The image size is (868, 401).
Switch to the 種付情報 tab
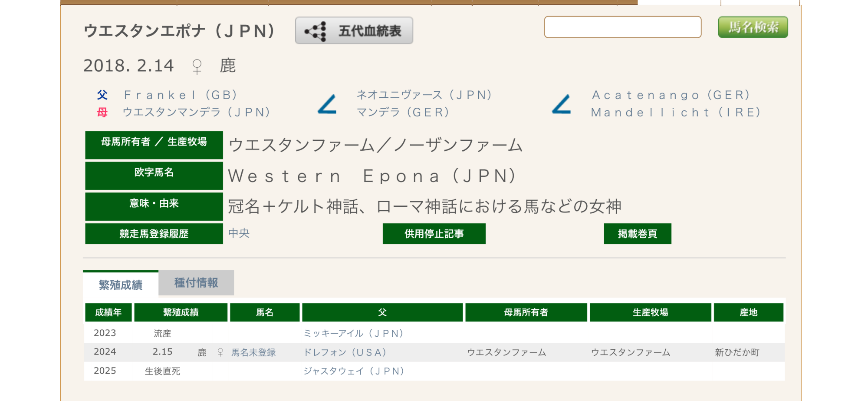196,283
